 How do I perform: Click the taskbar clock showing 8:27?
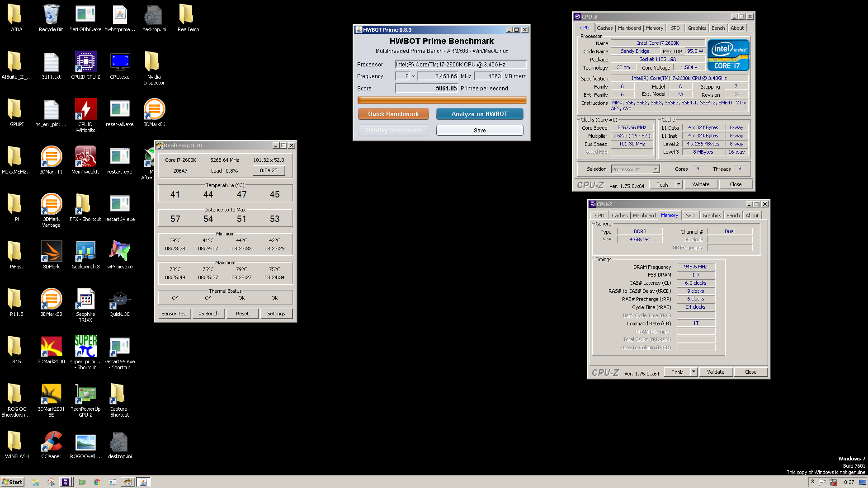(x=849, y=482)
